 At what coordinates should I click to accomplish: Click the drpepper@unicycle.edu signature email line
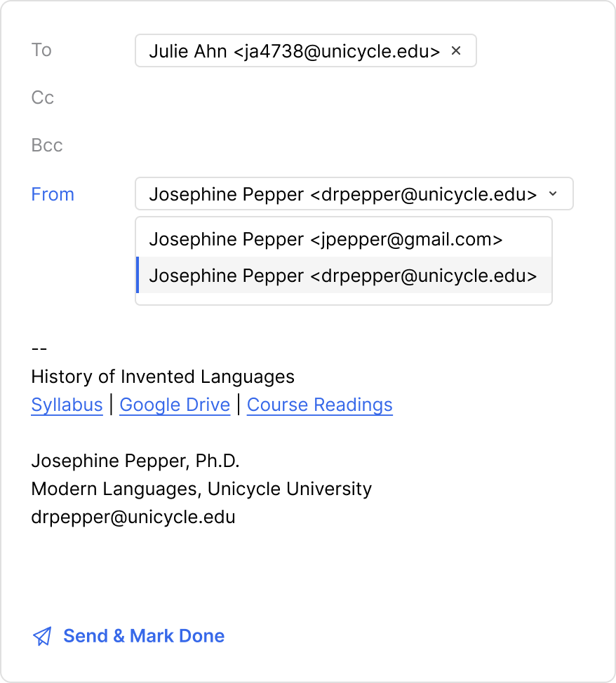click(x=133, y=517)
